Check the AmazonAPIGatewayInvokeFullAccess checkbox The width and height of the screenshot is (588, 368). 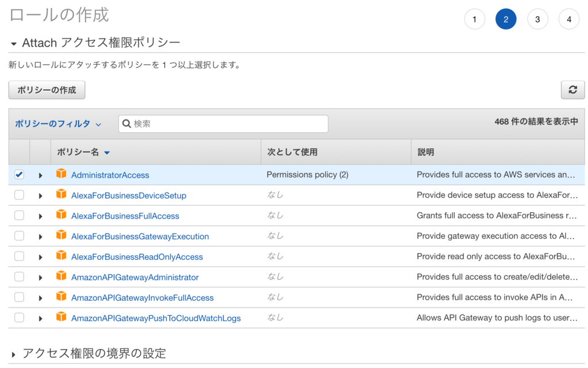click(19, 297)
